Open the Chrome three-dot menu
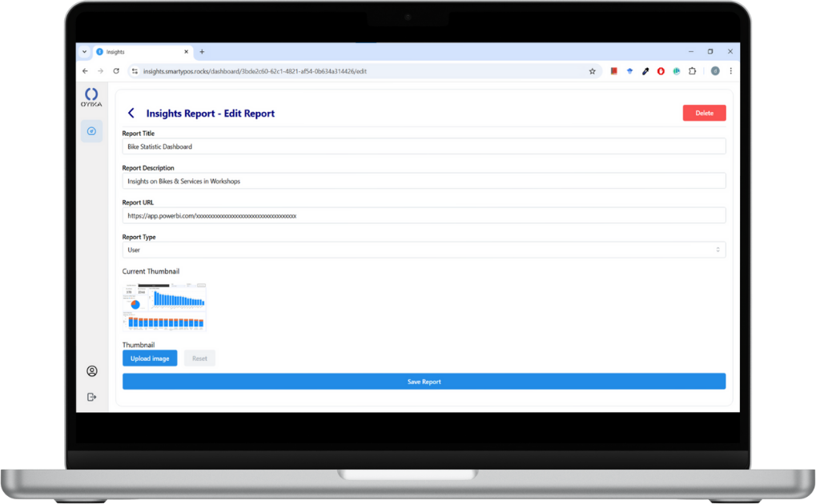This screenshot has height=504, width=816. click(730, 71)
